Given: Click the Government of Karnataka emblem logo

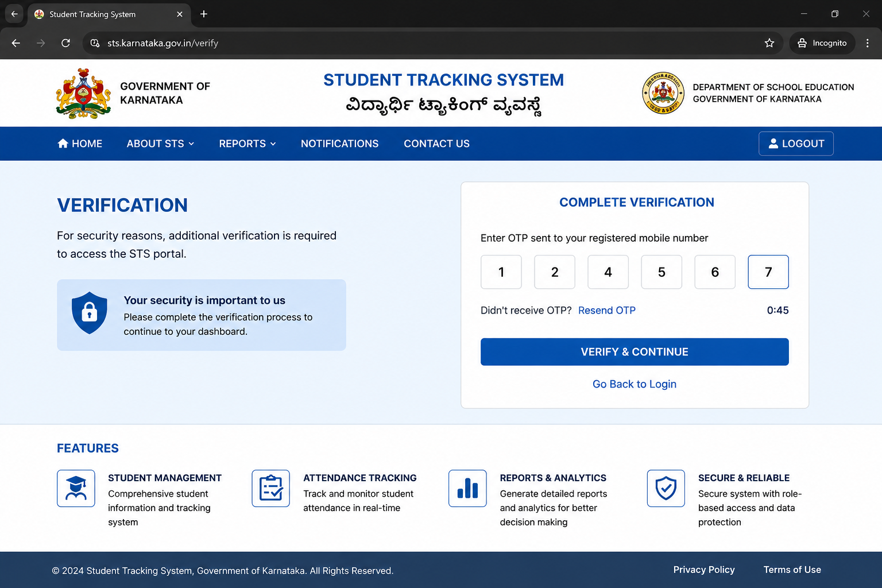Looking at the screenshot, I should (x=83, y=94).
